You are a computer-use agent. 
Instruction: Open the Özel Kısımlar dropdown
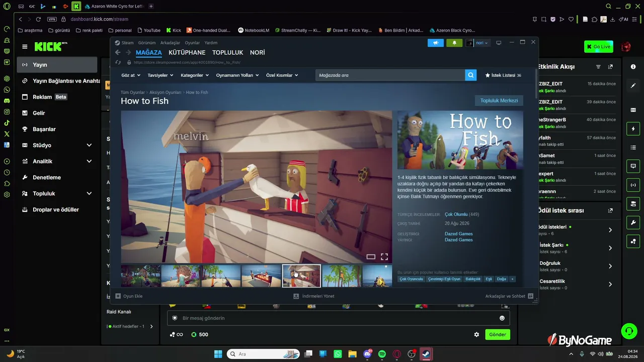[282, 75]
